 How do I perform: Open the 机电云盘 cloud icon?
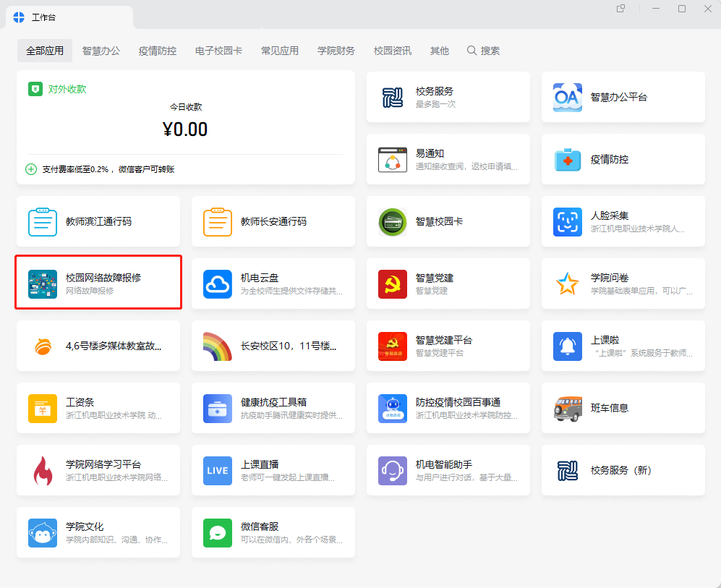click(x=218, y=284)
